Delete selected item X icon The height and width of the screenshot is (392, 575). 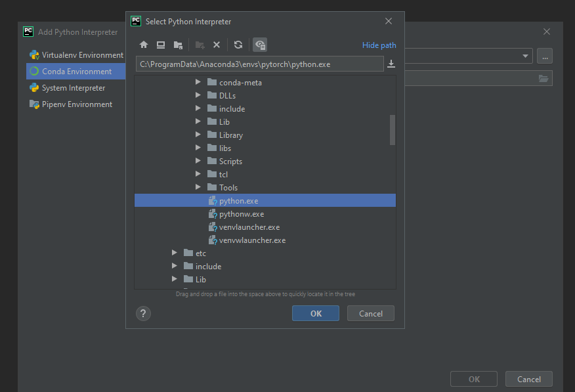tap(217, 45)
